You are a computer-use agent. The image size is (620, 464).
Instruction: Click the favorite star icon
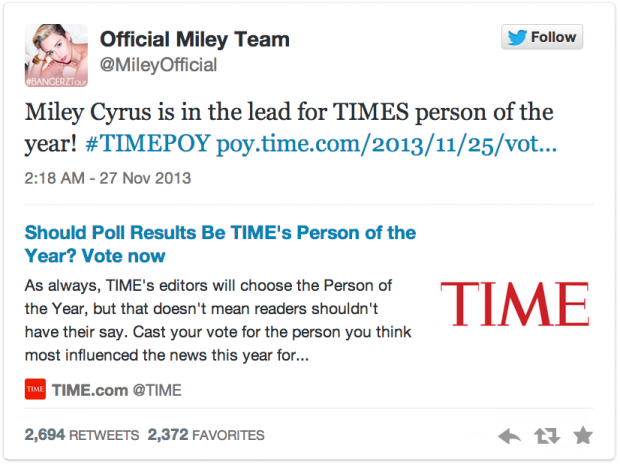tap(583, 436)
